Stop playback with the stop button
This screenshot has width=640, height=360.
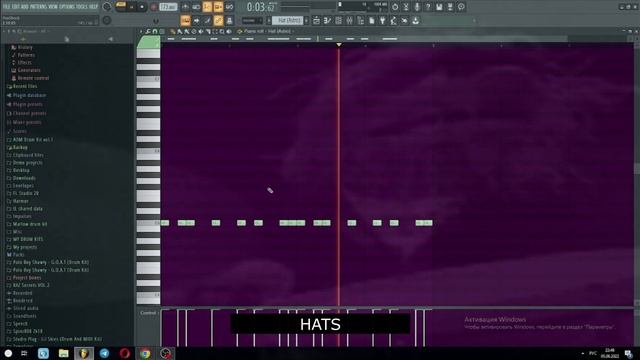[142, 7]
